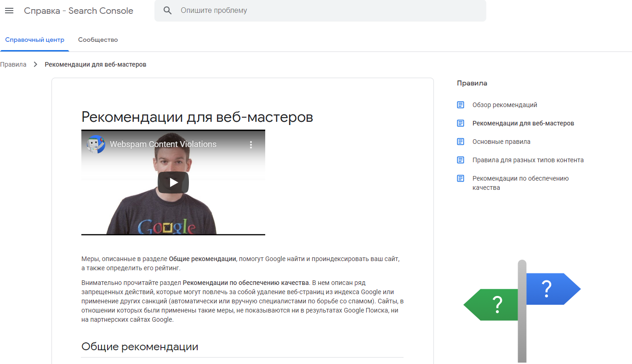Viewport: 632px width, 364px height.
Task: Switch to the 'Сообщество' tab
Action: click(98, 40)
